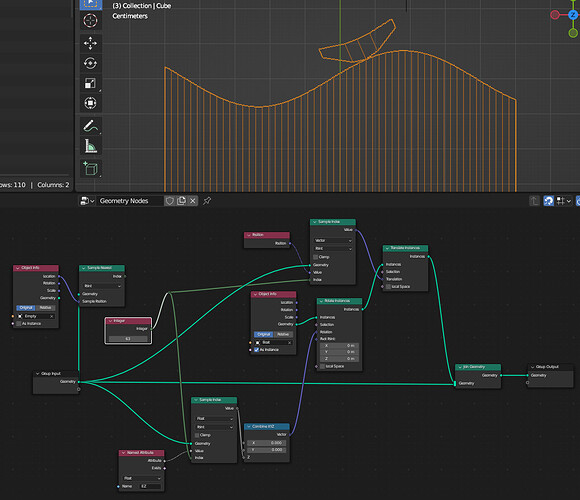Open the node group browse dropdown

(x=87, y=201)
